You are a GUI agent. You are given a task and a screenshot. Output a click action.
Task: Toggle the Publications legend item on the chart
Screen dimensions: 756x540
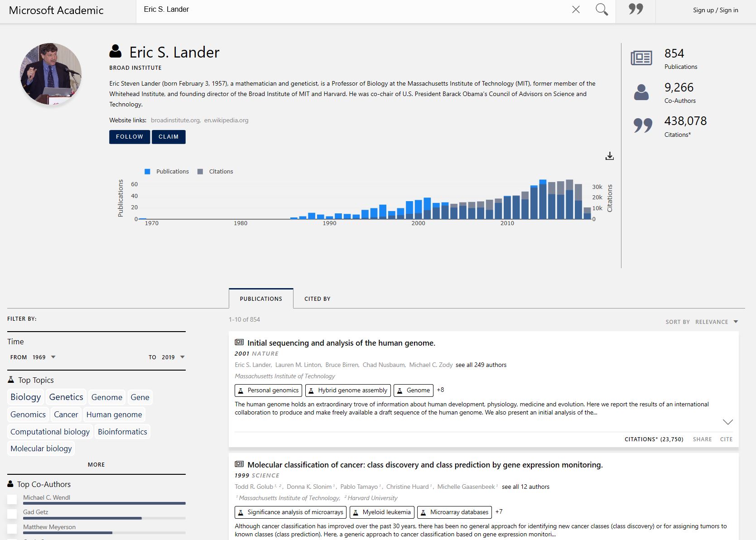[x=167, y=171]
